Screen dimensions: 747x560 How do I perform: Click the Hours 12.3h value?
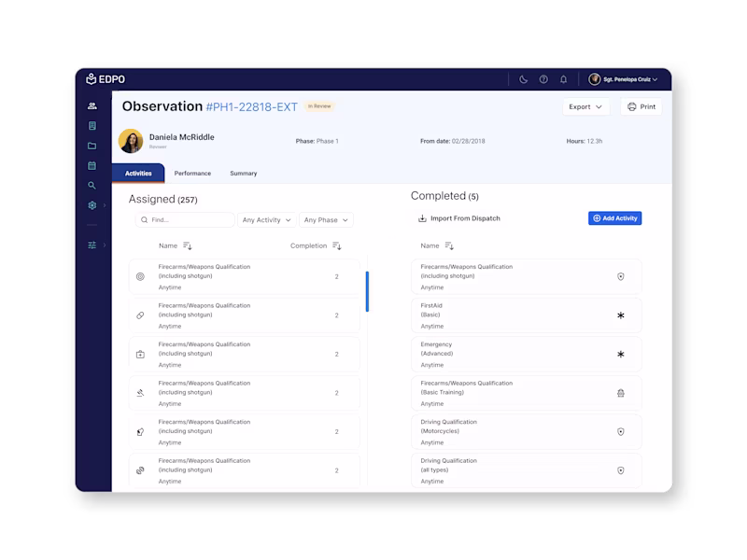[x=594, y=142]
